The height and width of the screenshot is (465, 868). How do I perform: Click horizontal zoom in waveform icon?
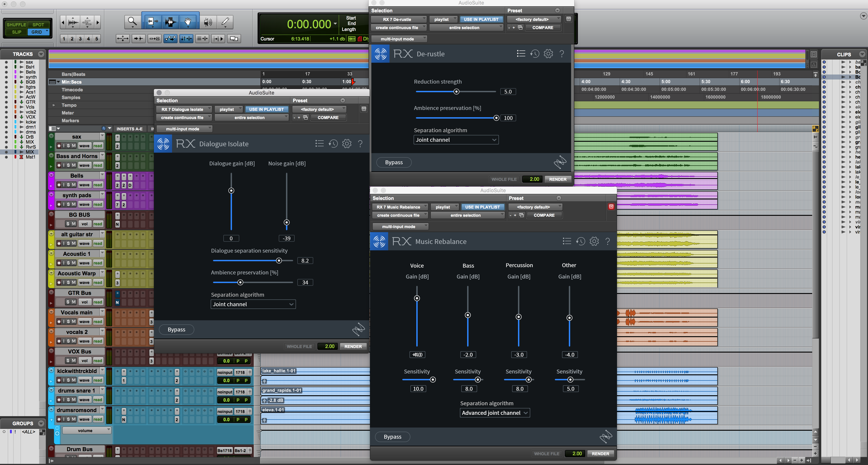[73, 22]
